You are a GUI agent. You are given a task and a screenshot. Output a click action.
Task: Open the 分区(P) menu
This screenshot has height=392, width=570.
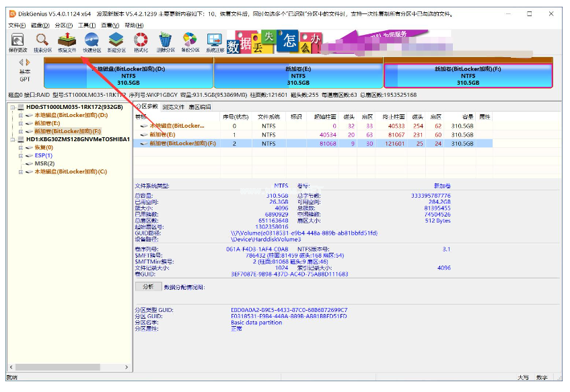(63, 25)
